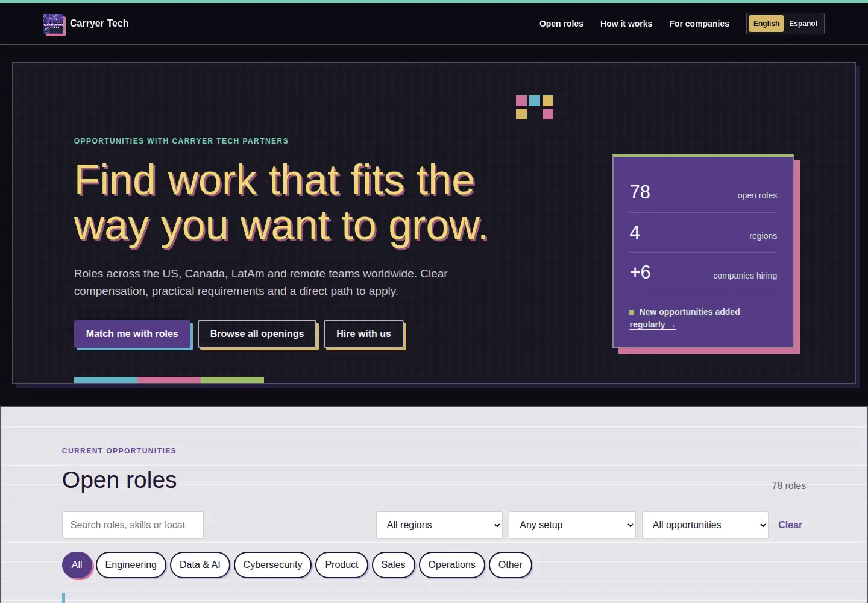Click the Open roles section heading
This screenshot has height=603, width=868.
(119, 480)
